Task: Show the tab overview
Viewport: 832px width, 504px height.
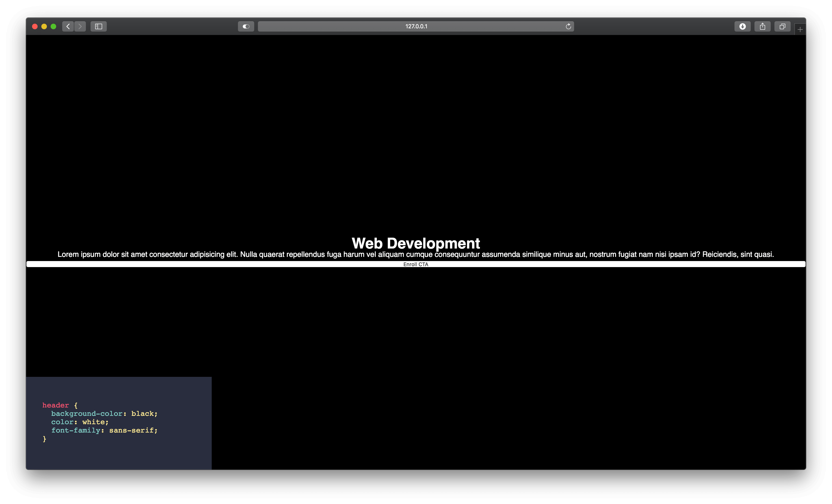Action: tap(782, 26)
